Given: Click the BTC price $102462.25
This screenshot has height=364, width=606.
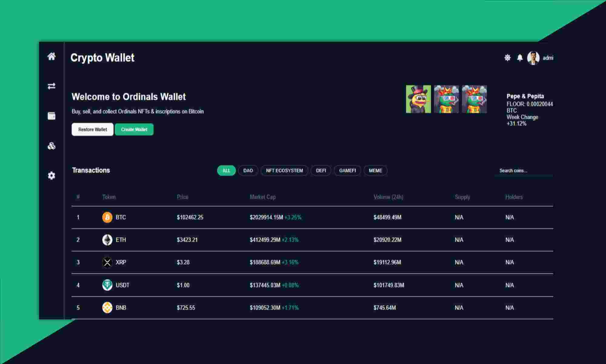Looking at the screenshot, I should 190,217.
